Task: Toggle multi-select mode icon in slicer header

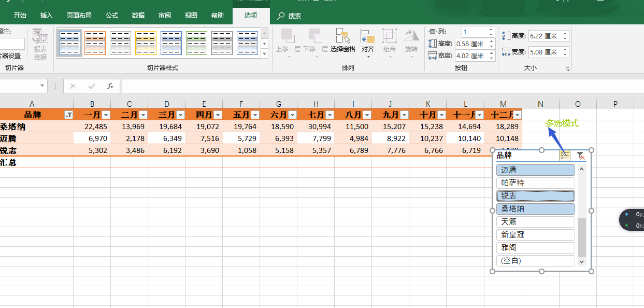Action: tap(565, 155)
